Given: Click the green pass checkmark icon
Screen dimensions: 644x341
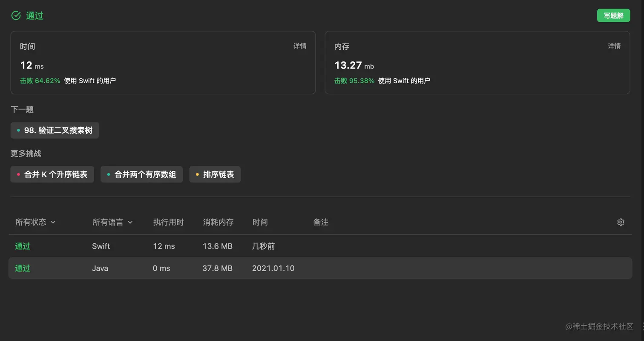Looking at the screenshot, I should [16, 15].
